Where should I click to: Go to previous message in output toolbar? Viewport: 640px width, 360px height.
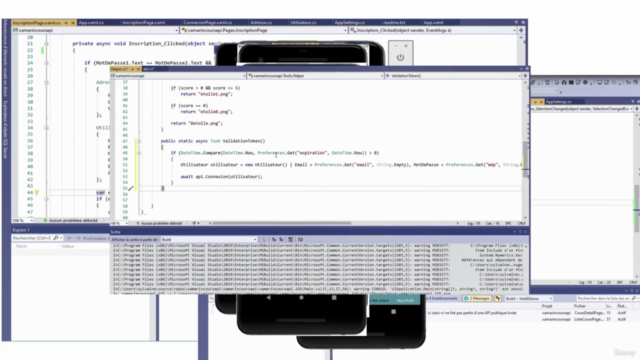(x=274, y=240)
